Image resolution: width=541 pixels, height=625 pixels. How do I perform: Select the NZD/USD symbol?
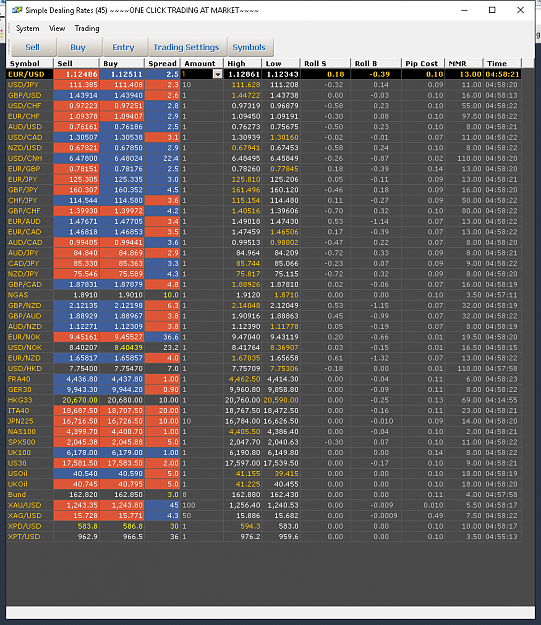(24, 147)
